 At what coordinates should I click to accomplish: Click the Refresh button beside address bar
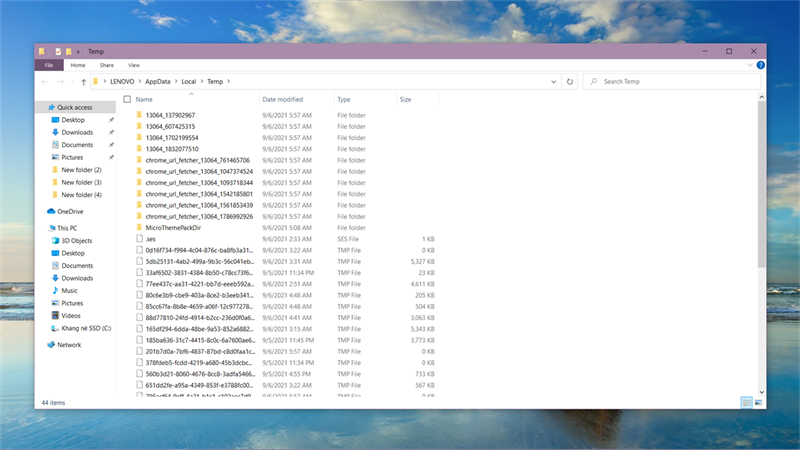click(570, 82)
